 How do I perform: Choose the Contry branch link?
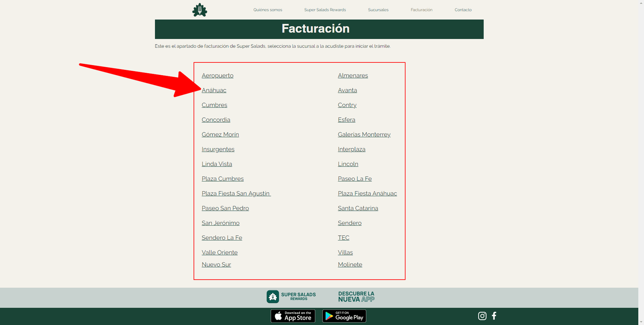tap(347, 105)
